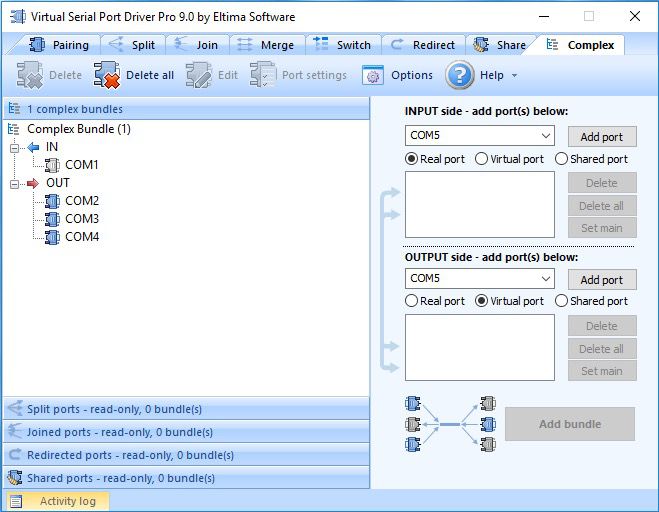
Task: Click the Add bundle button
Action: [x=570, y=424]
